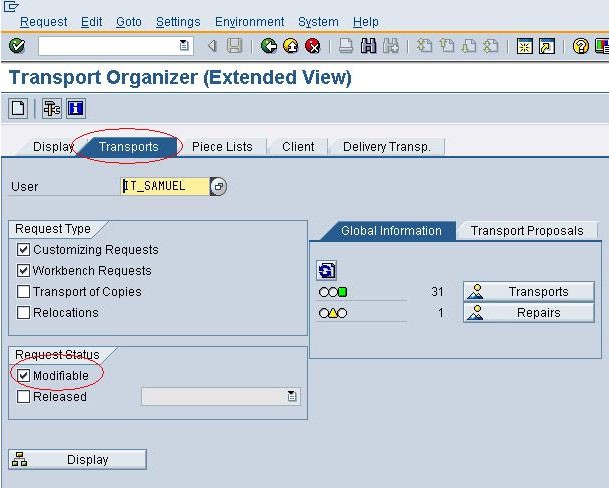Select the Global Information tab
Viewport: 609px width, 488px height.
391,231
